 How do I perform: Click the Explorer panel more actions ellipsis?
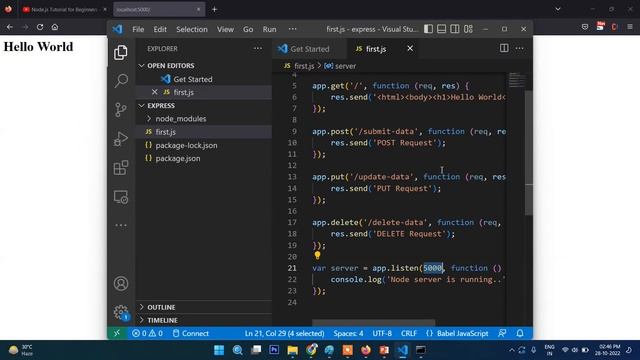pos(258,49)
